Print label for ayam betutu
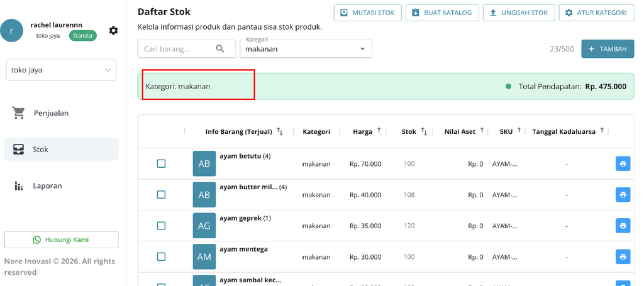Screen dimensions: 644x286 623,163
